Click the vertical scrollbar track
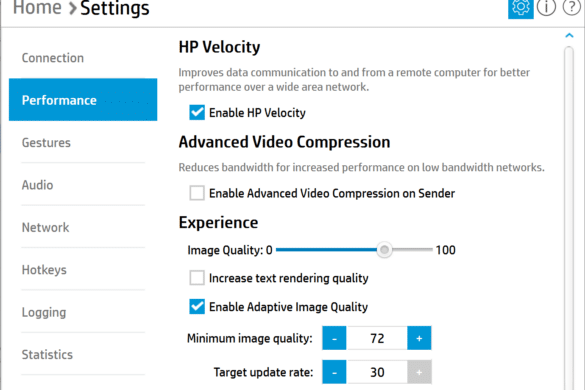 (569, 218)
